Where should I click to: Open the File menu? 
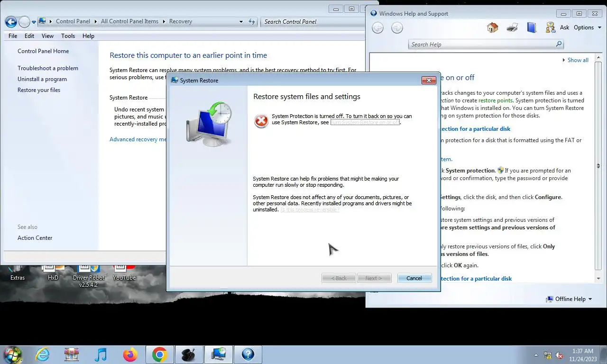13,36
